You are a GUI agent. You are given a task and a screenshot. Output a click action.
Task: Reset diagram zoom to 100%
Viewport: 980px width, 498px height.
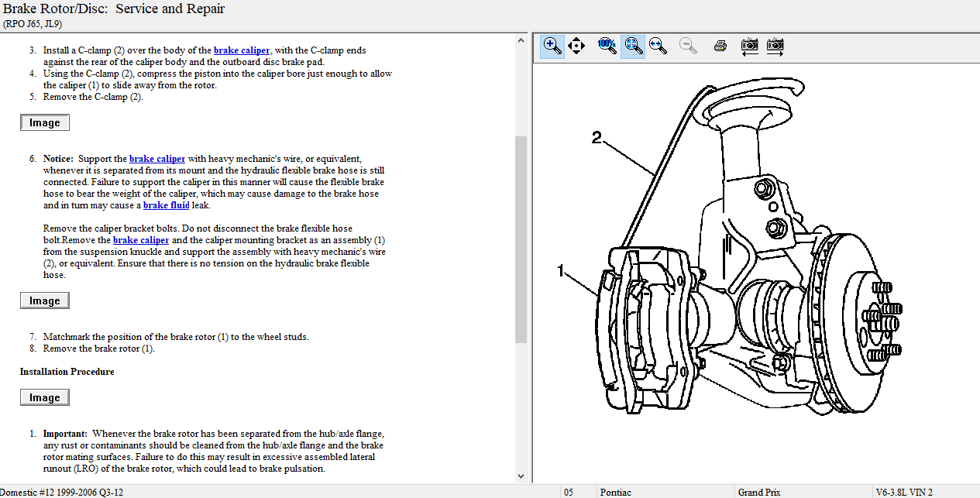(x=607, y=45)
